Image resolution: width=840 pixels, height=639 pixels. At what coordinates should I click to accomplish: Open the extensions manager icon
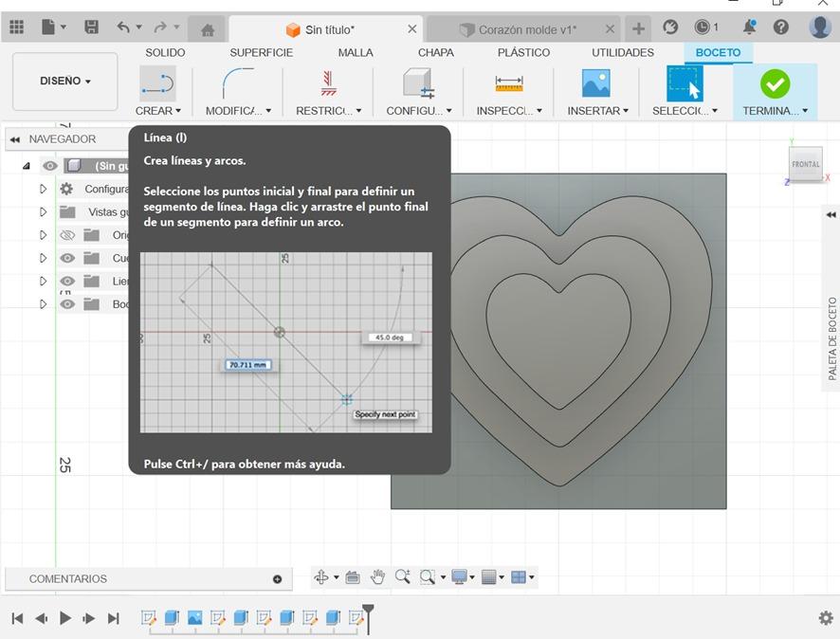point(670,27)
